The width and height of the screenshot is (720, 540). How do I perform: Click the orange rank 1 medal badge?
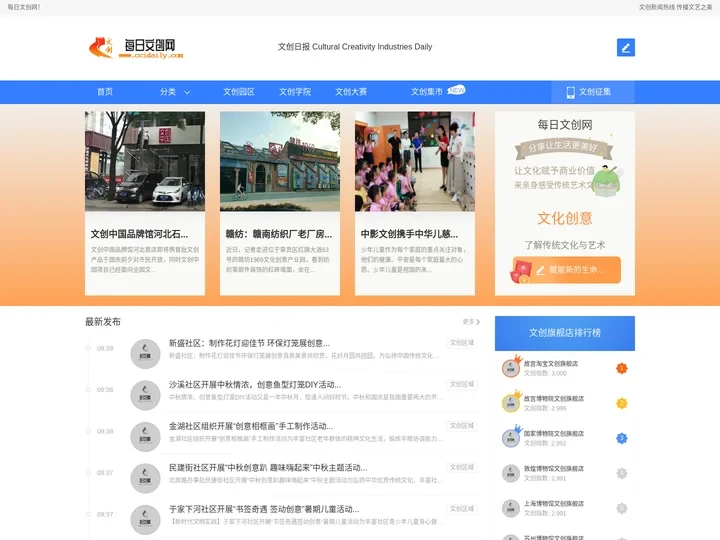[621, 368]
